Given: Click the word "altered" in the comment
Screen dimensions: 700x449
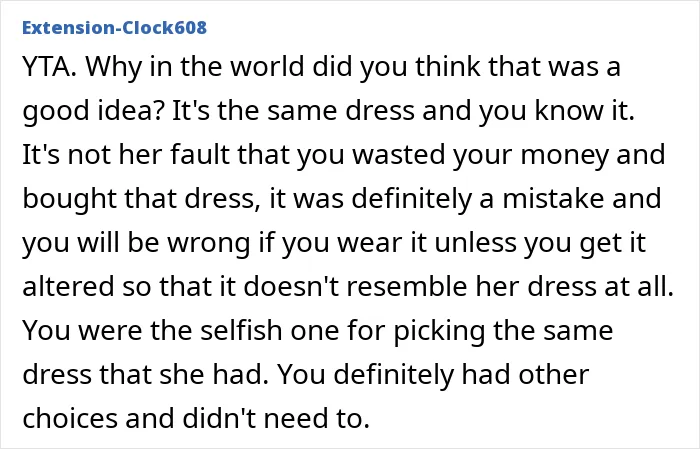Looking at the screenshot, I should (68, 286).
